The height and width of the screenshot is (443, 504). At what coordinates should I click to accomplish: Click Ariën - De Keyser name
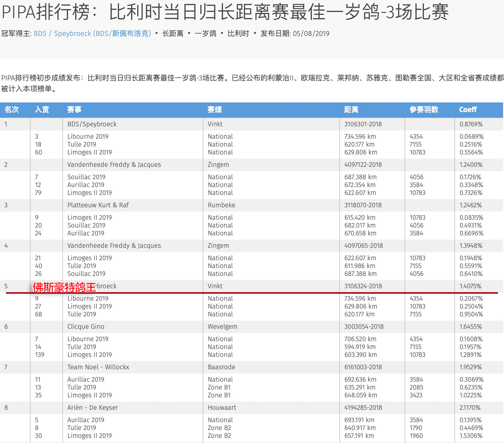click(x=92, y=408)
